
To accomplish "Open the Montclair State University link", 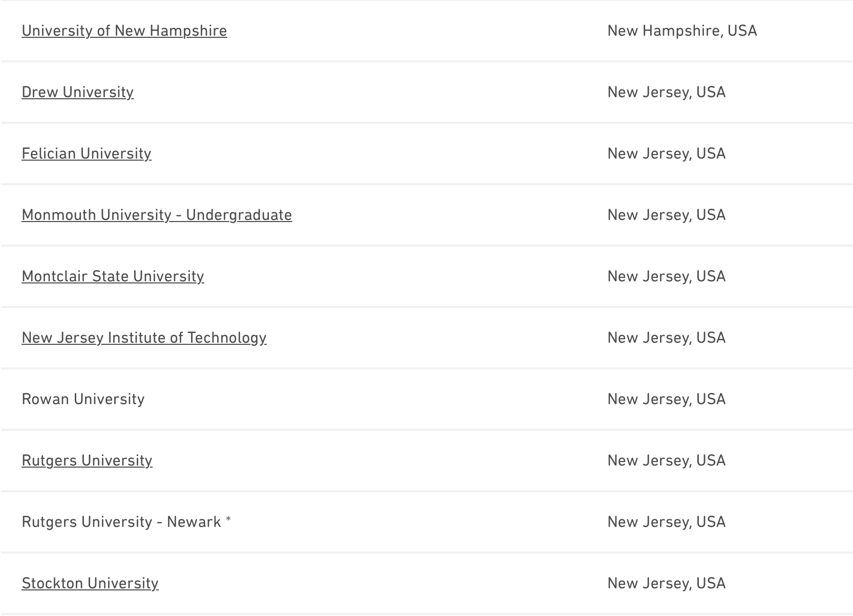I will [113, 276].
